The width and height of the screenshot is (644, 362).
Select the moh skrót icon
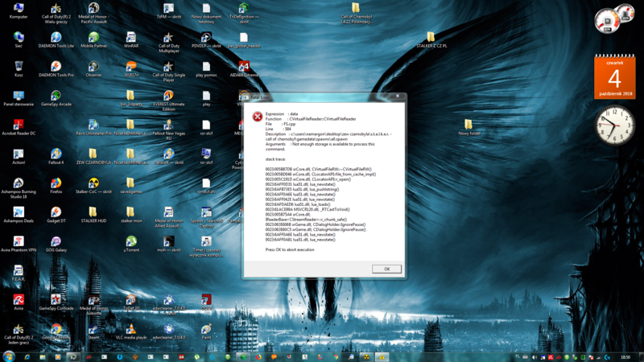point(169,245)
